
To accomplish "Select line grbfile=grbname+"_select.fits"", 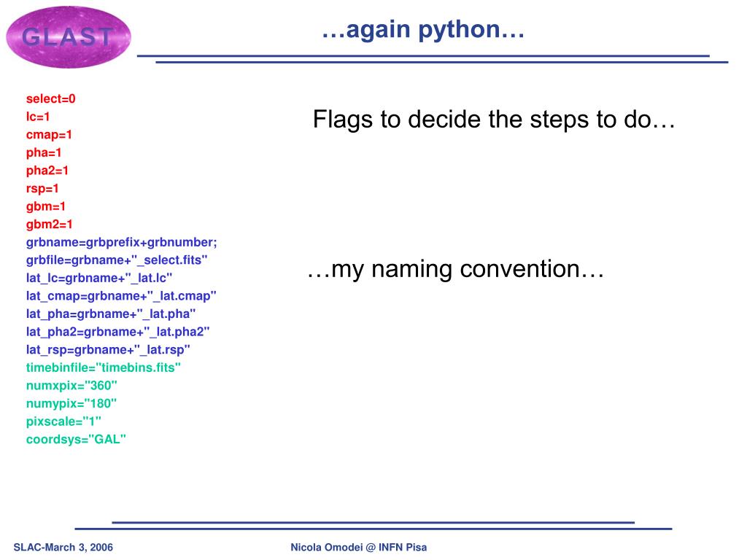I will 117,260.
